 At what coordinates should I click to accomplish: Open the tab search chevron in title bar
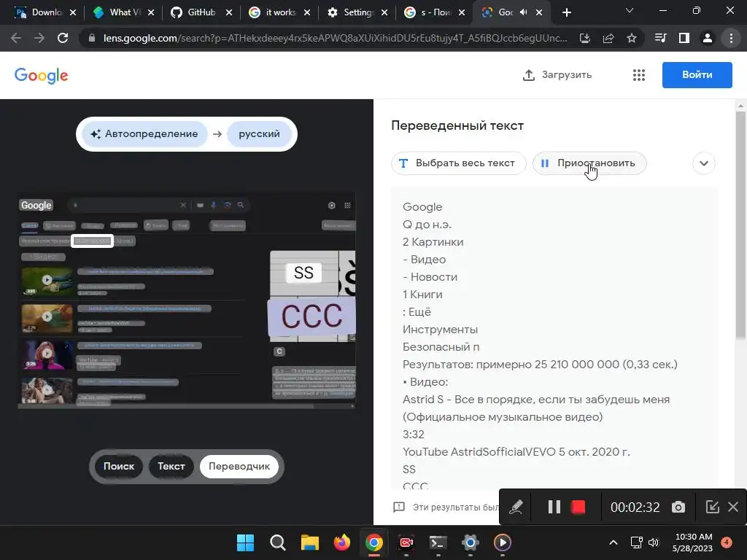pos(630,10)
